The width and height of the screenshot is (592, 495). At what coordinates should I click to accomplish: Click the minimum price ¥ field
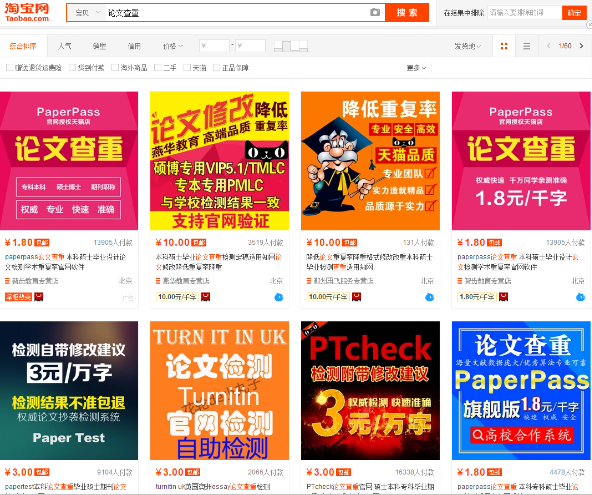(214, 46)
